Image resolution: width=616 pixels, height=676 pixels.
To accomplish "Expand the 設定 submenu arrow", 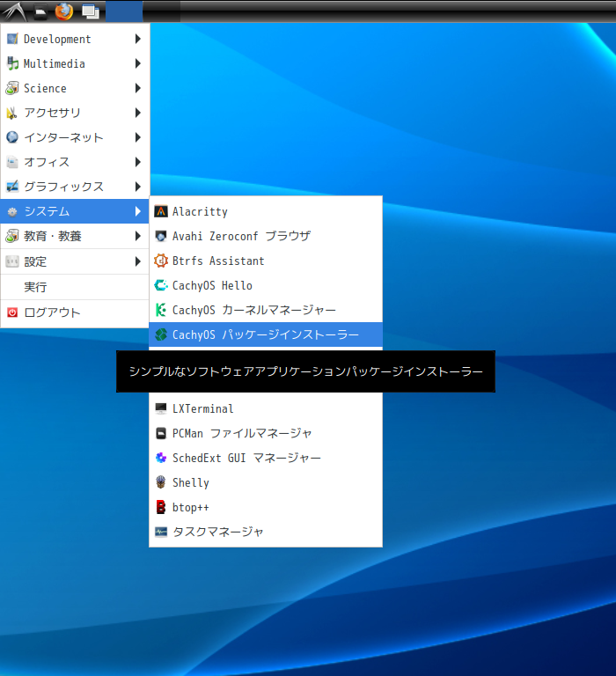I will coord(138,261).
